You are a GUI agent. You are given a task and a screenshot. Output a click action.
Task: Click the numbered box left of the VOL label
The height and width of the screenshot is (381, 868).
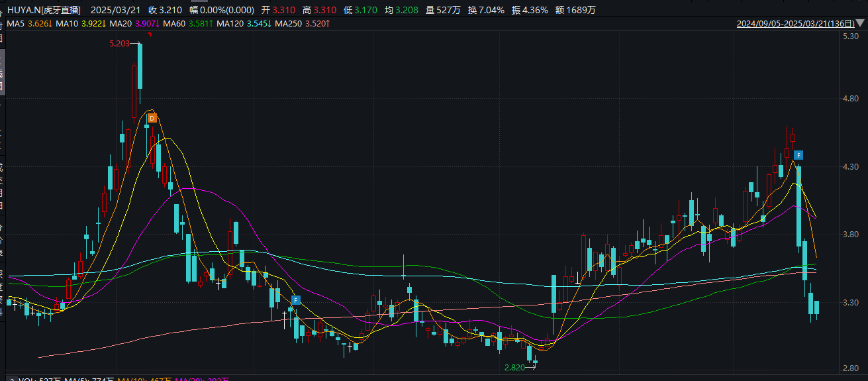pyautogui.click(x=12, y=379)
